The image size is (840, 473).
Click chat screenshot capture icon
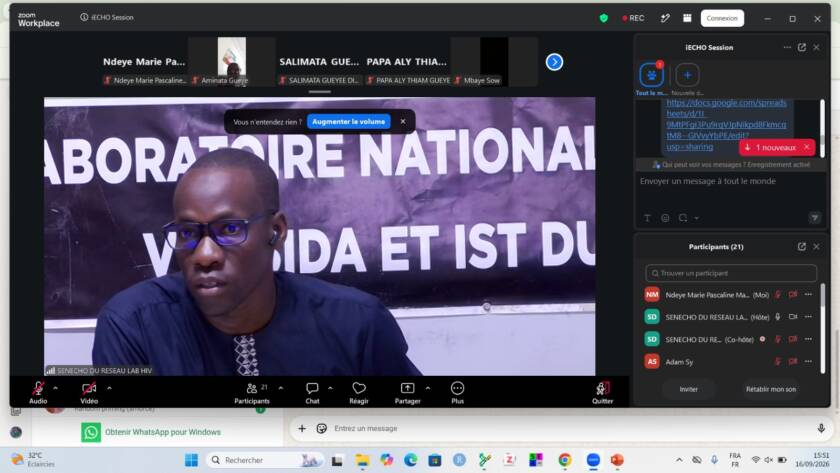click(683, 218)
